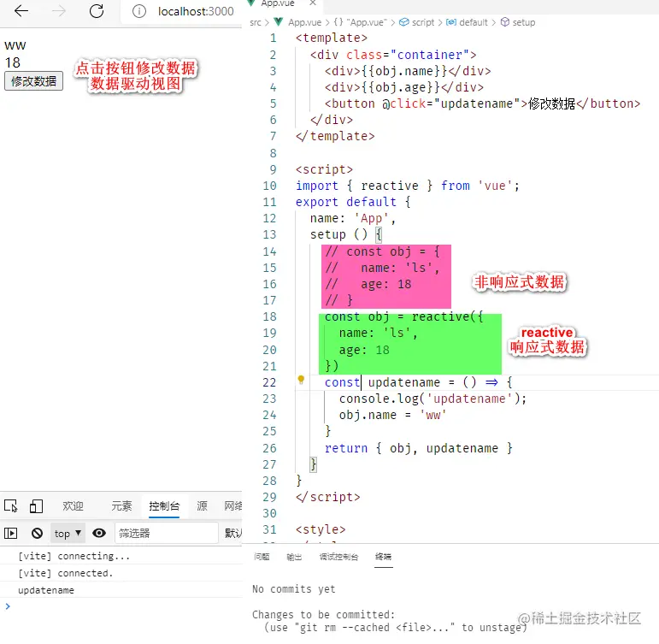The image size is (659, 644).
Task: Open the 网络 DevTools tab
Action: pos(232,505)
